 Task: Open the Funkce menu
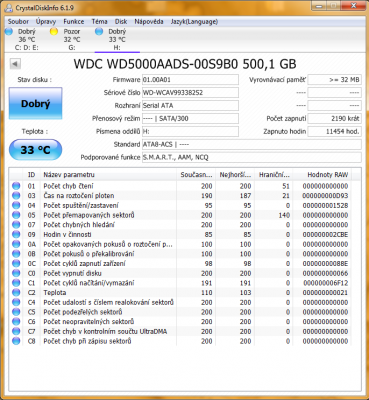pos(74,22)
